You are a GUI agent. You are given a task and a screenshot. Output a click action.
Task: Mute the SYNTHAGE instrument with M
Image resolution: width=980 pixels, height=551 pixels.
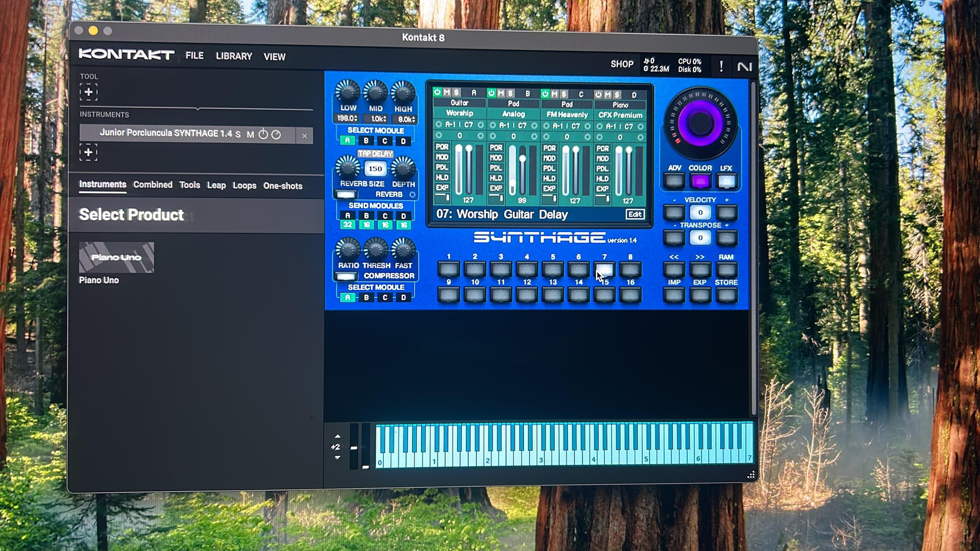pos(250,135)
